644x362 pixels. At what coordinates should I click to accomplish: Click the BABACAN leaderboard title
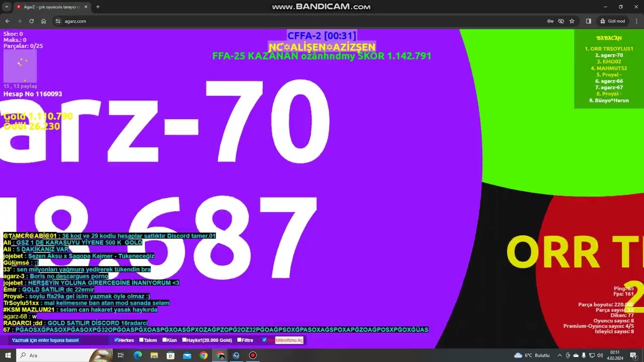coord(609,38)
